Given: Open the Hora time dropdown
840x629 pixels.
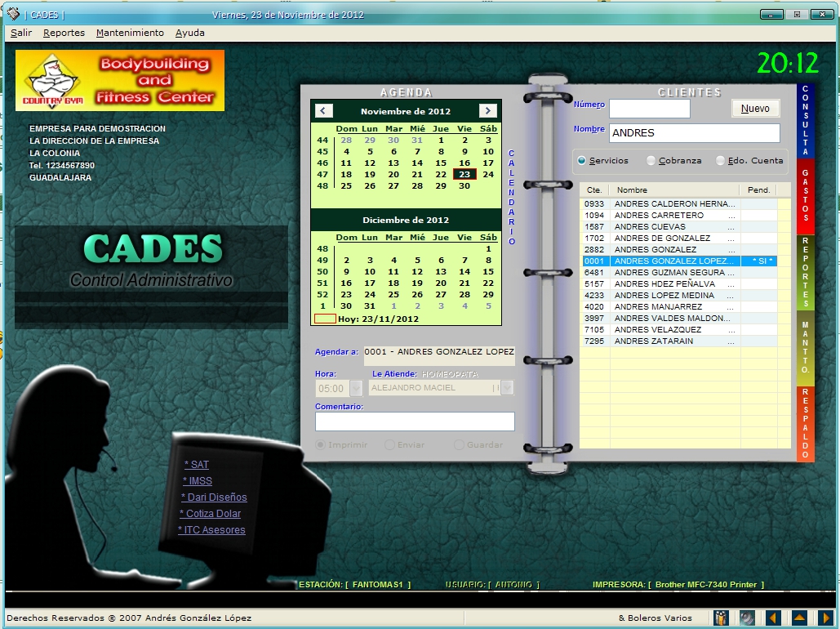Looking at the screenshot, I should [x=356, y=388].
